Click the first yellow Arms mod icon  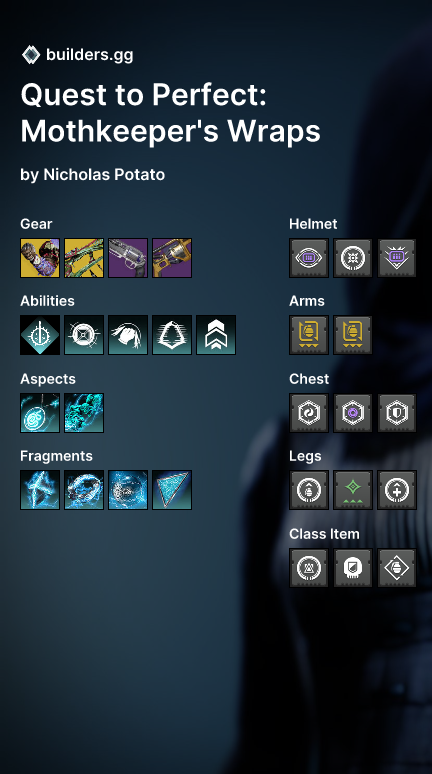tap(309, 335)
